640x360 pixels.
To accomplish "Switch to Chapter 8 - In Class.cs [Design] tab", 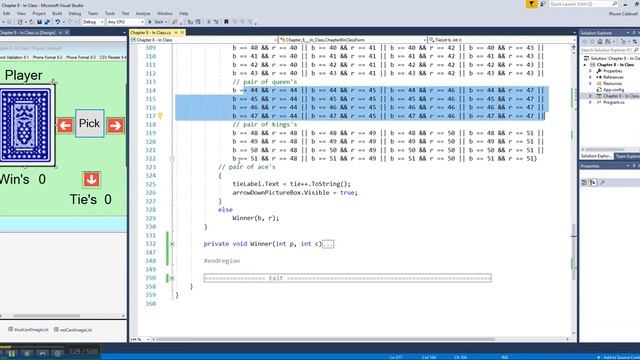I will 28,33.
